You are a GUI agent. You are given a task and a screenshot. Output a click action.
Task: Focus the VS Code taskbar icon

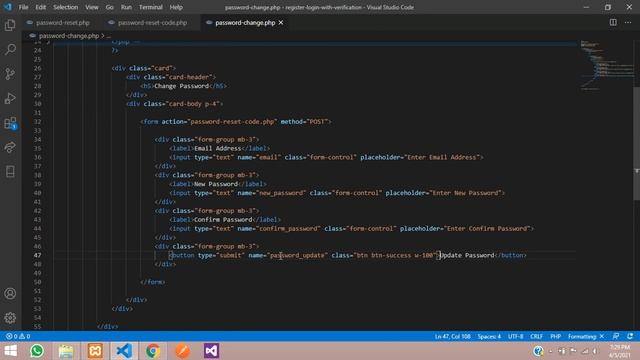click(124, 351)
